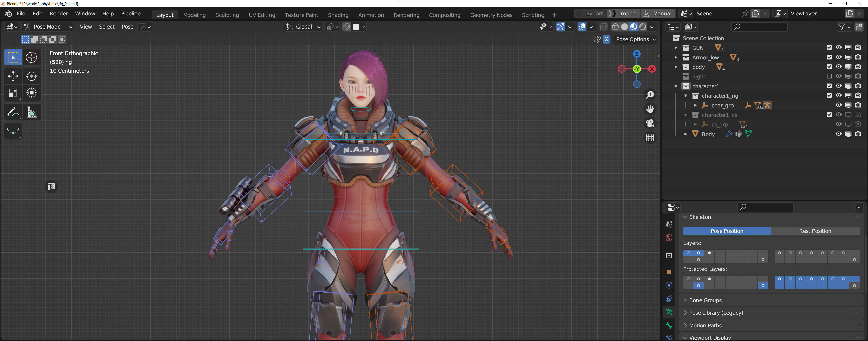This screenshot has height=341, width=868.
Task: Switch to wireframe shading mode
Action: 615,27
